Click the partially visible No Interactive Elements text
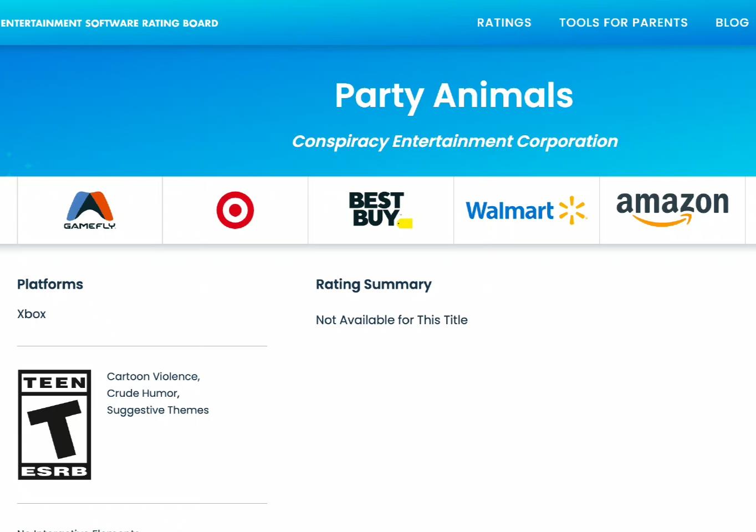This screenshot has width=756, height=532. (x=78, y=530)
